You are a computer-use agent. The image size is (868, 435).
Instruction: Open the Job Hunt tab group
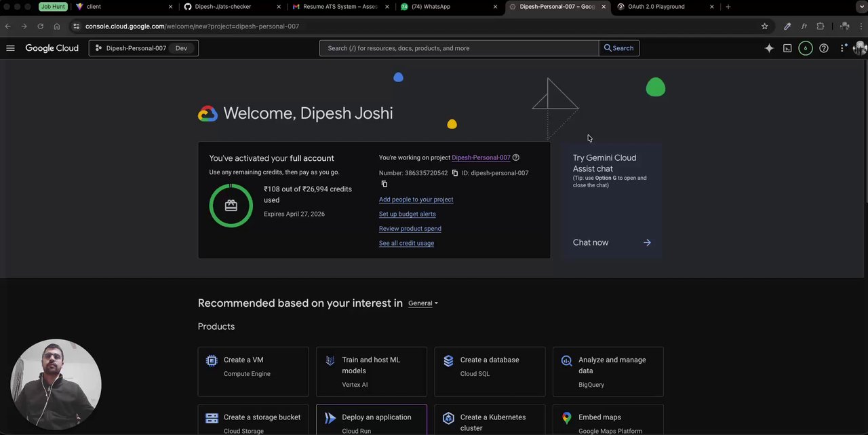53,7
